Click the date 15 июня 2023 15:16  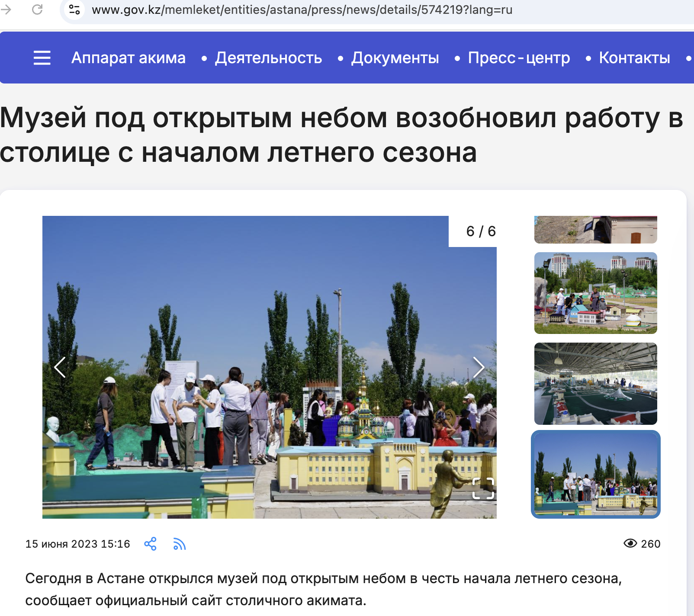(78, 544)
